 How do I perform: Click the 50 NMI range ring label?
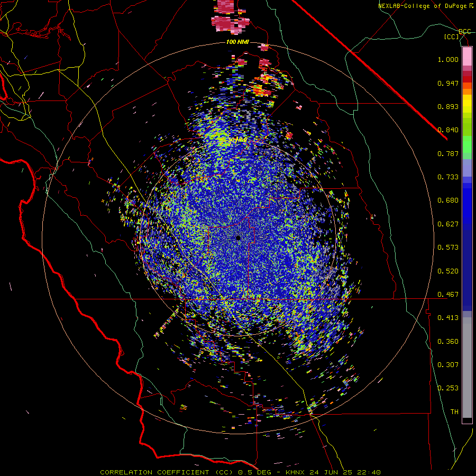click(x=237, y=140)
